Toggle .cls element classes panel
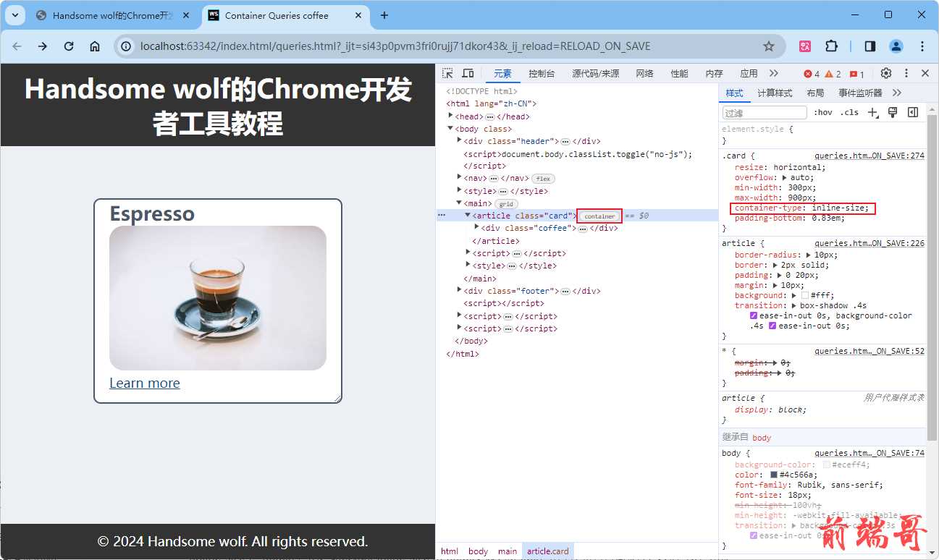 pyautogui.click(x=849, y=112)
